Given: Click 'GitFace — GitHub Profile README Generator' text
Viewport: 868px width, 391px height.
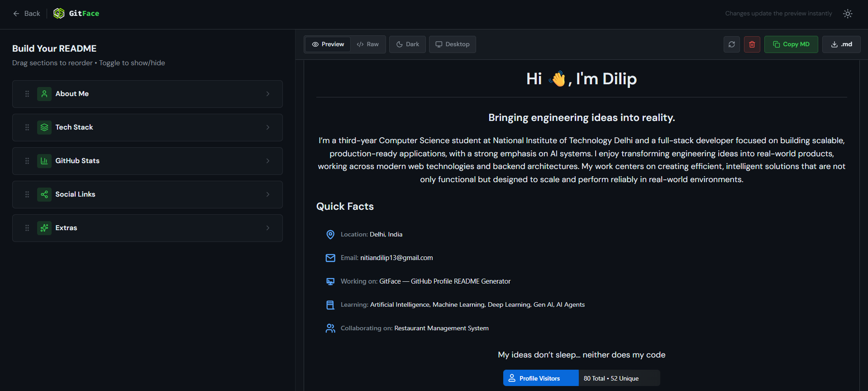Looking at the screenshot, I should [445, 281].
